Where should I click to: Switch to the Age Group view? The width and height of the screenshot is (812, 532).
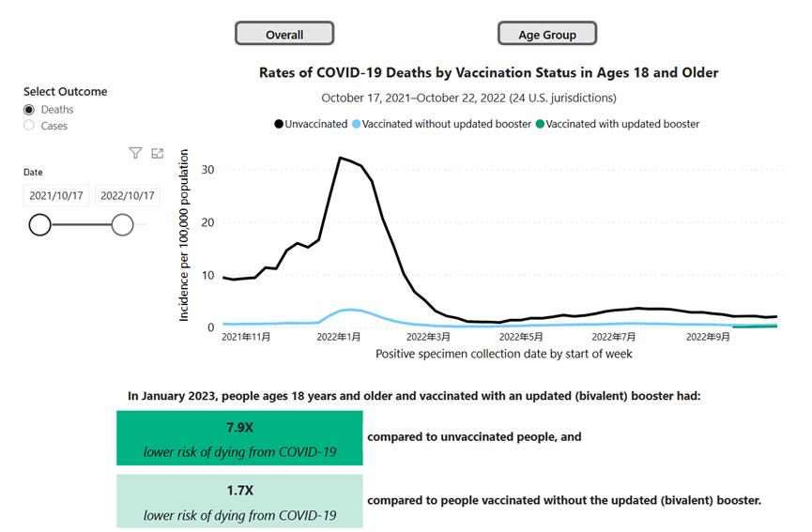(x=547, y=35)
